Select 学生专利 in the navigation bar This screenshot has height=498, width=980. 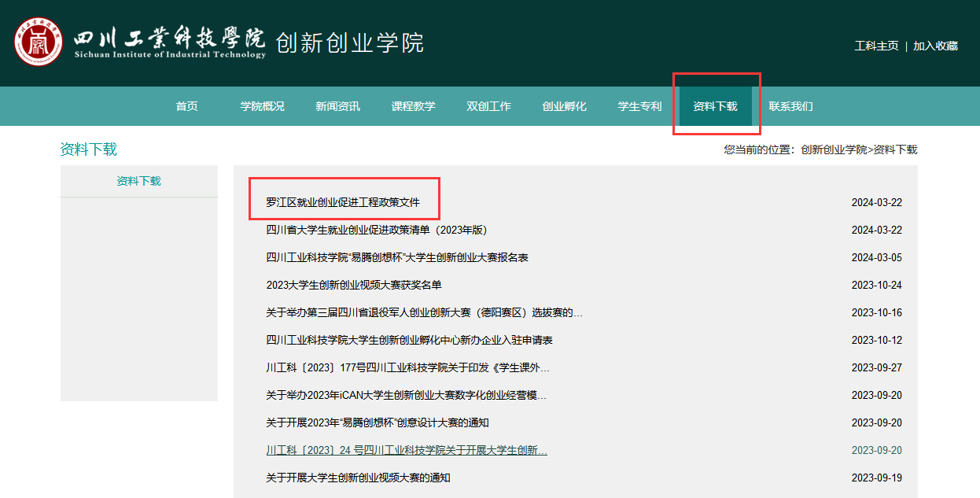639,106
